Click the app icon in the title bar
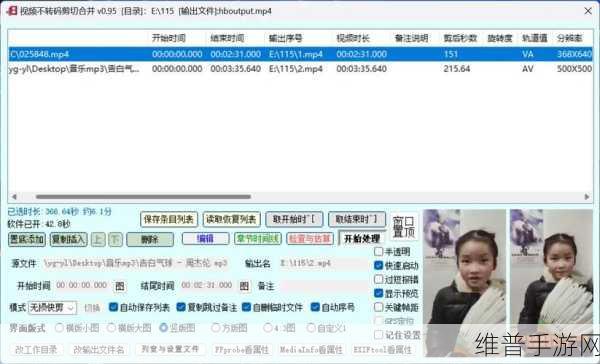 tap(12, 11)
